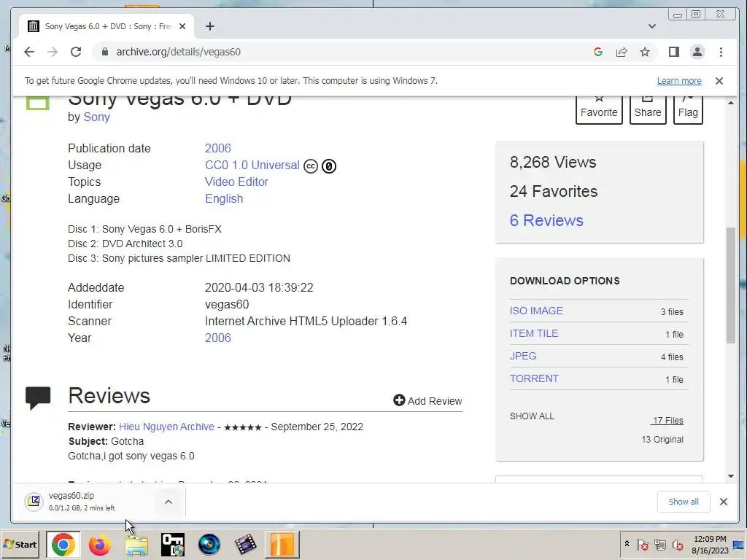The height and width of the screenshot is (560, 747).
Task: Go back to the previous page
Action: click(29, 52)
